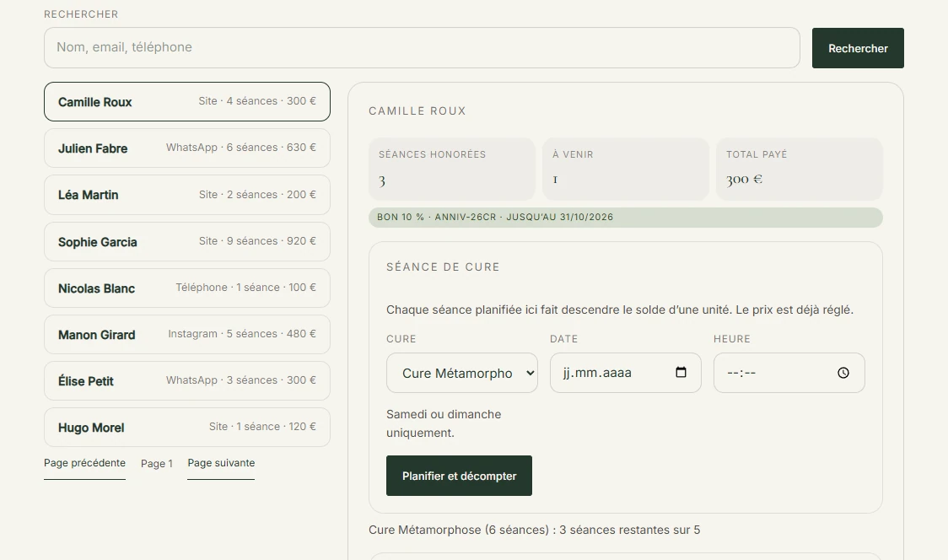Click the RECHERCHER label above search
The image size is (948, 560).
pyautogui.click(x=81, y=13)
